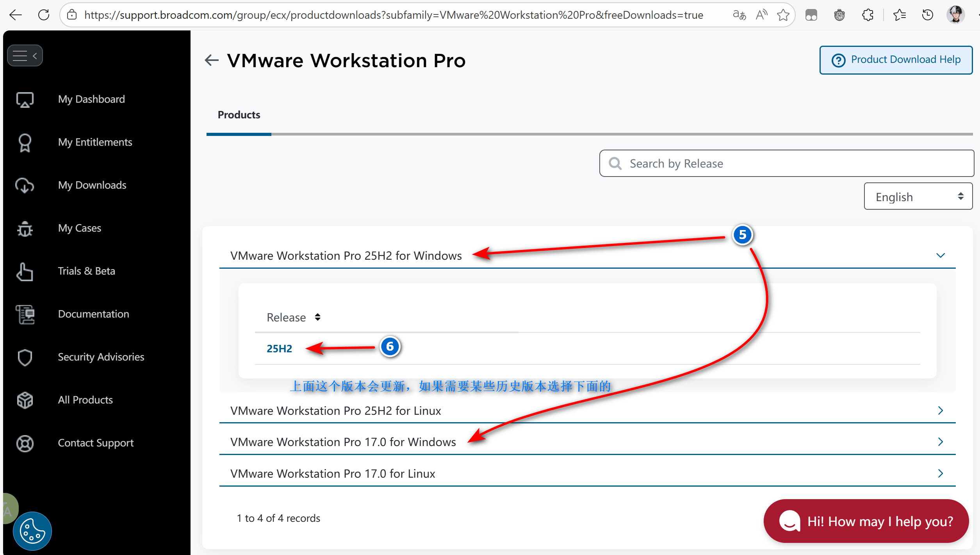
Task: Open Security Advisories shield icon
Action: coord(25,357)
